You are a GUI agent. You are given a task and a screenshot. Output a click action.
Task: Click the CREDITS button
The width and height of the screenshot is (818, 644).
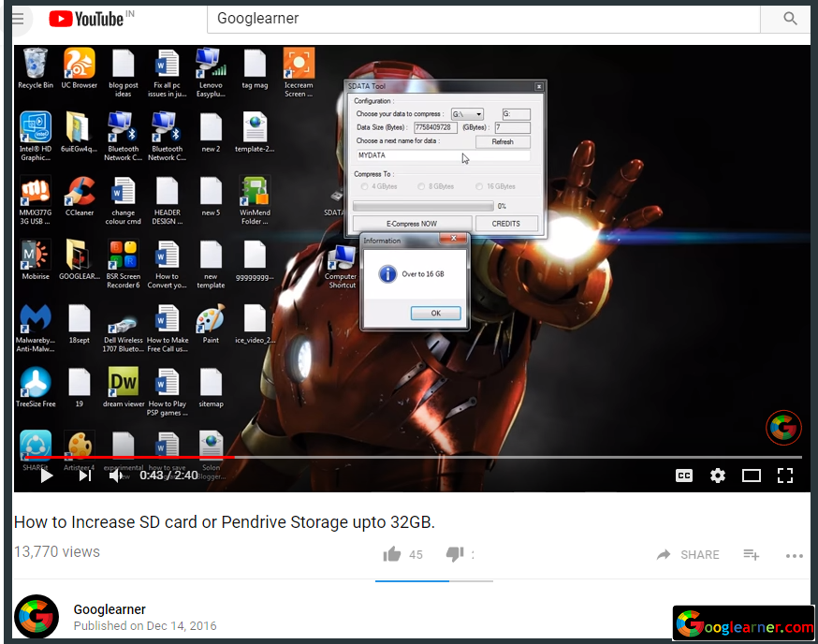506,224
